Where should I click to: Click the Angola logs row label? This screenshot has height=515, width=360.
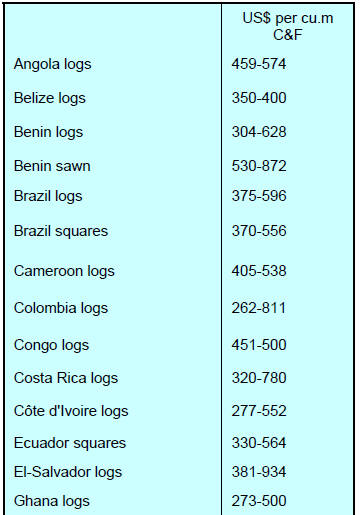pos(52,64)
